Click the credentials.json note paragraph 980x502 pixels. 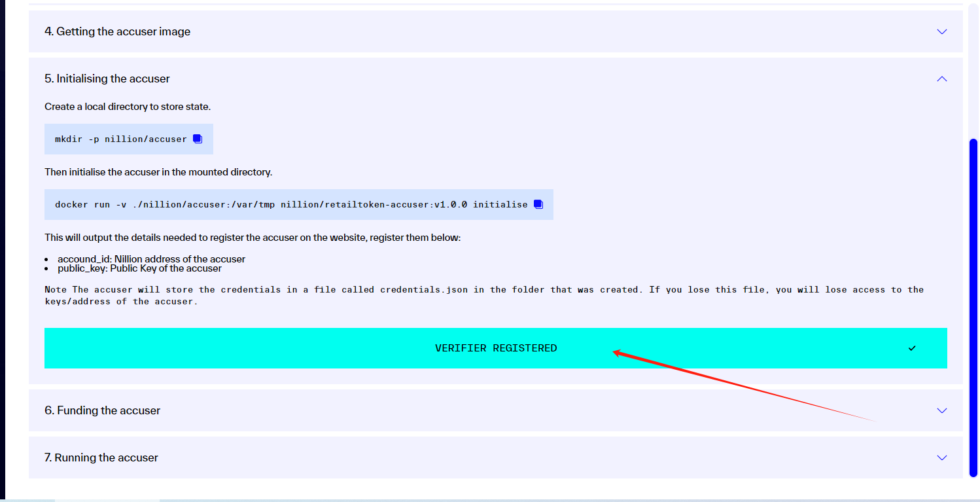click(483, 295)
